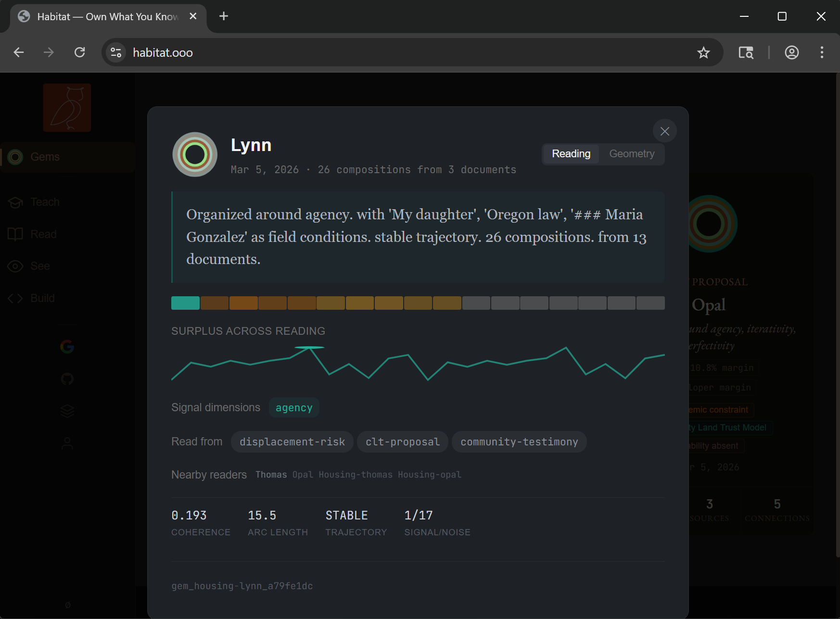This screenshot has height=619, width=840.
Task: View site information for habitat.ooo
Action: click(116, 53)
